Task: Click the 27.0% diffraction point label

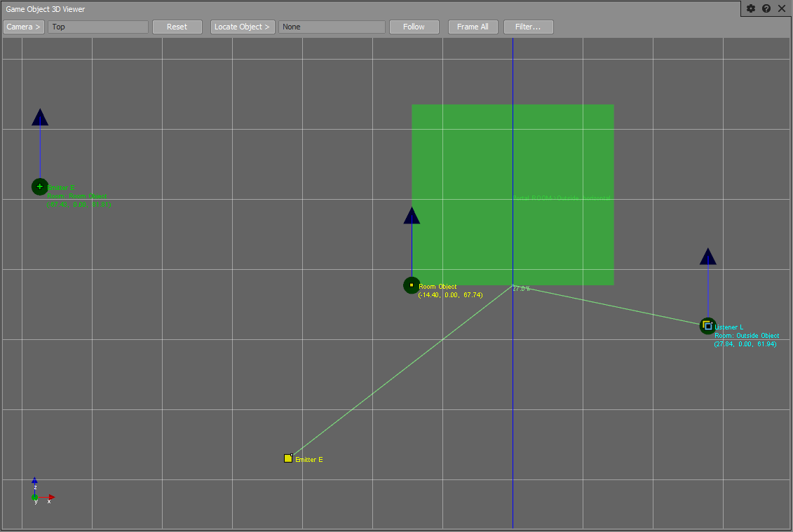Action: click(521, 289)
